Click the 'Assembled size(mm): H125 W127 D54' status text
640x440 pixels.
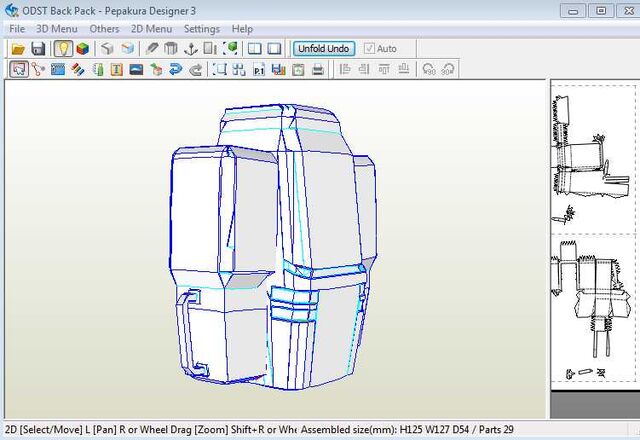(386, 429)
